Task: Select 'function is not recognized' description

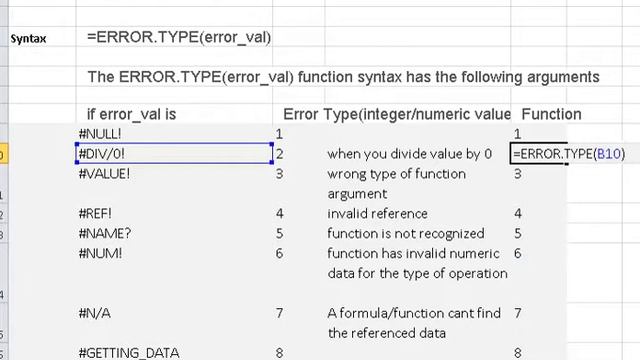Action: click(406, 233)
